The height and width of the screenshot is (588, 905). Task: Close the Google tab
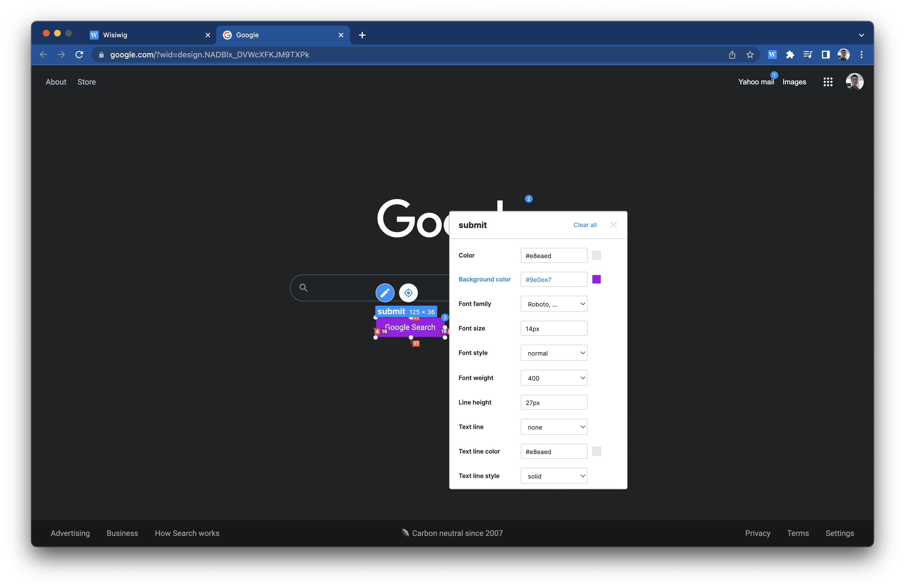(x=341, y=35)
